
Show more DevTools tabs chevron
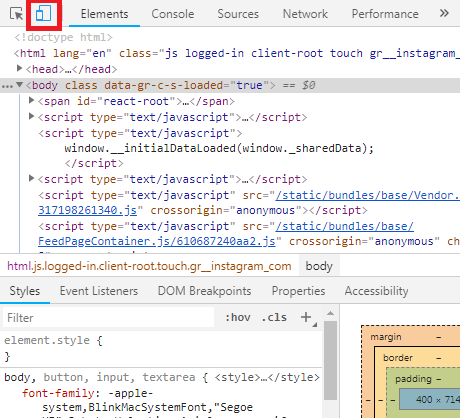coord(444,14)
